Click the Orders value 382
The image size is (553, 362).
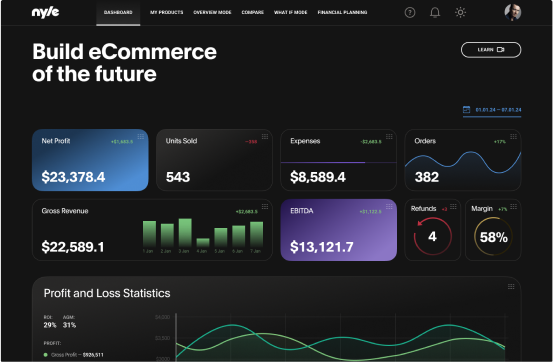427,177
